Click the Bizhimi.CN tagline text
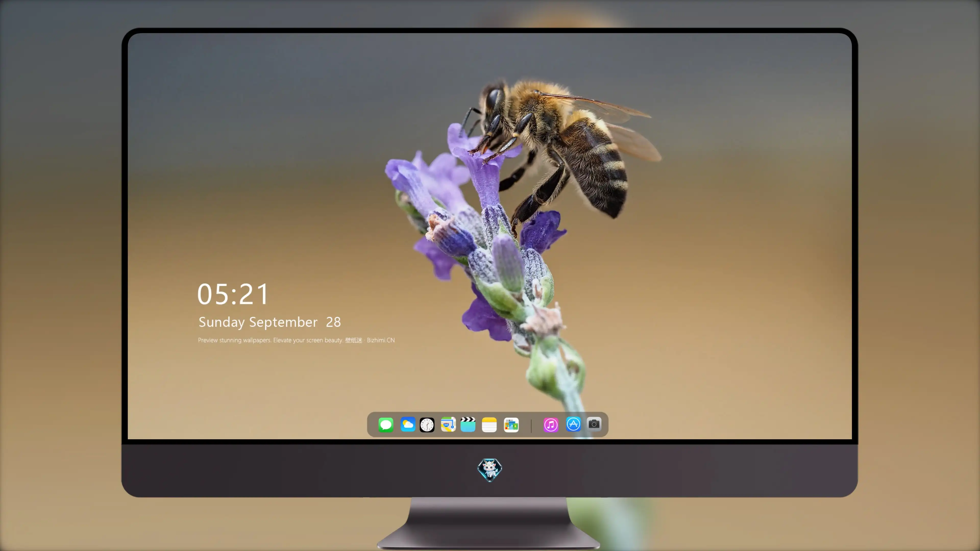This screenshot has width=980, height=551. click(296, 340)
